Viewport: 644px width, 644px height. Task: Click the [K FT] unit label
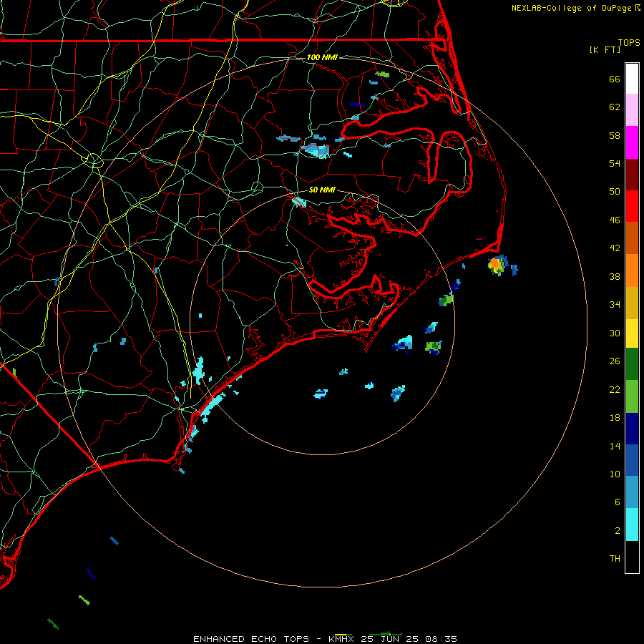pos(605,49)
